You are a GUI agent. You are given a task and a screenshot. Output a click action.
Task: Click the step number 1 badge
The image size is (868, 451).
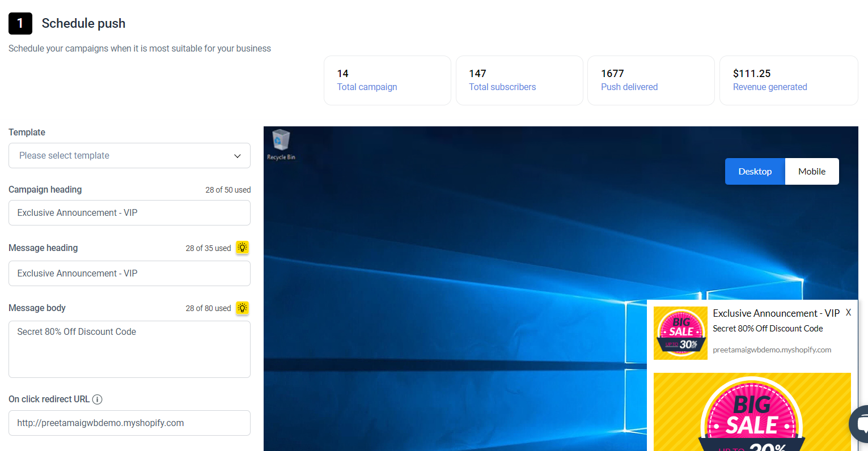pos(20,23)
